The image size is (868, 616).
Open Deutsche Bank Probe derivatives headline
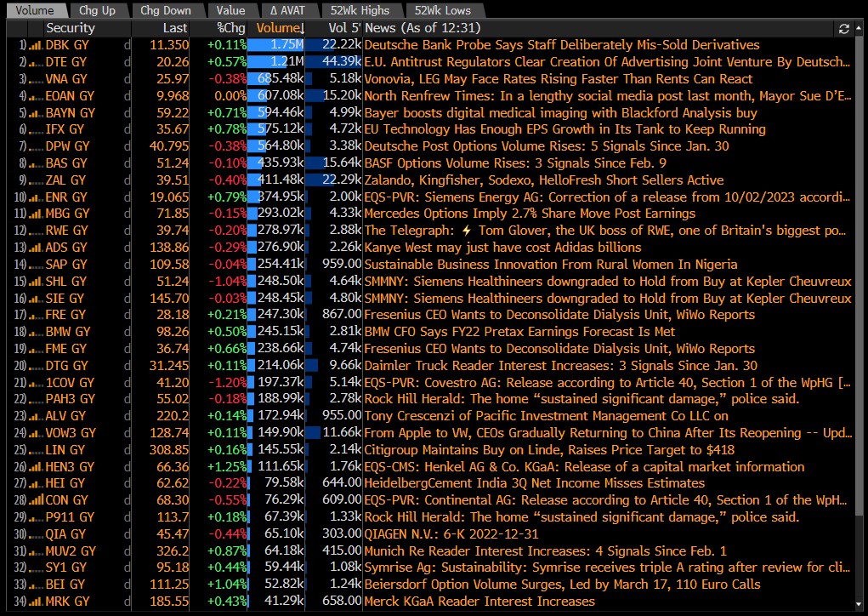pyautogui.click(x=562, y=45)
